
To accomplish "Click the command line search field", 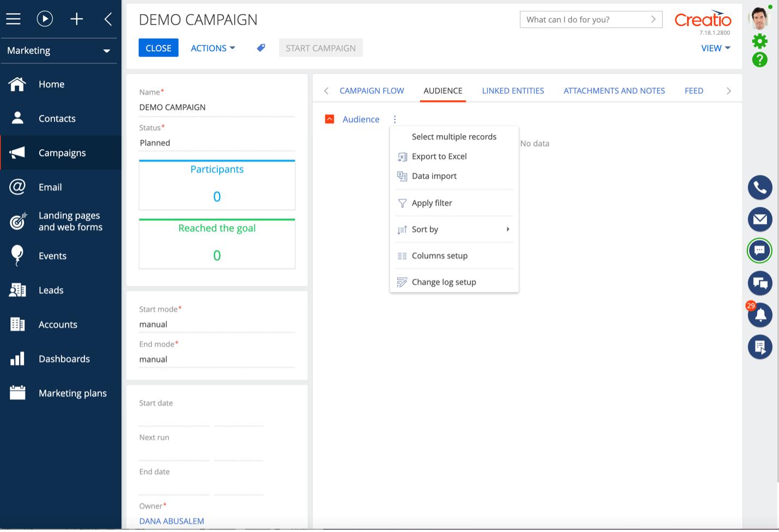I will point(586,20).
